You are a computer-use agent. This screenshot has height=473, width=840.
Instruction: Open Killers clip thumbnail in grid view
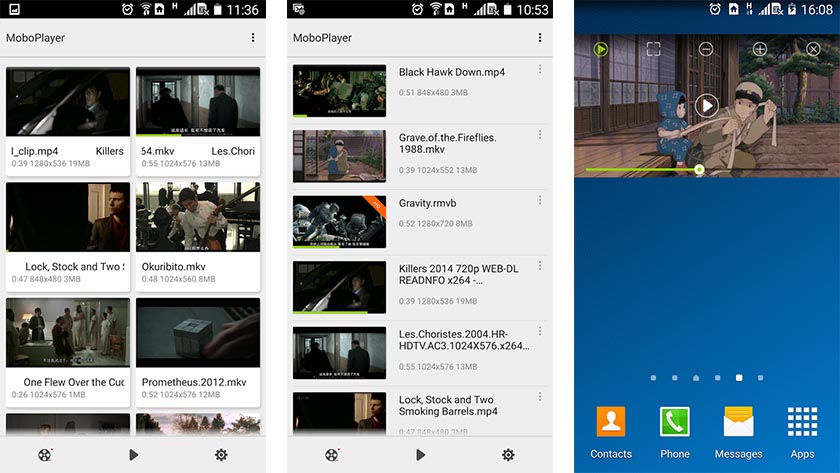click(x=68, y=101)
